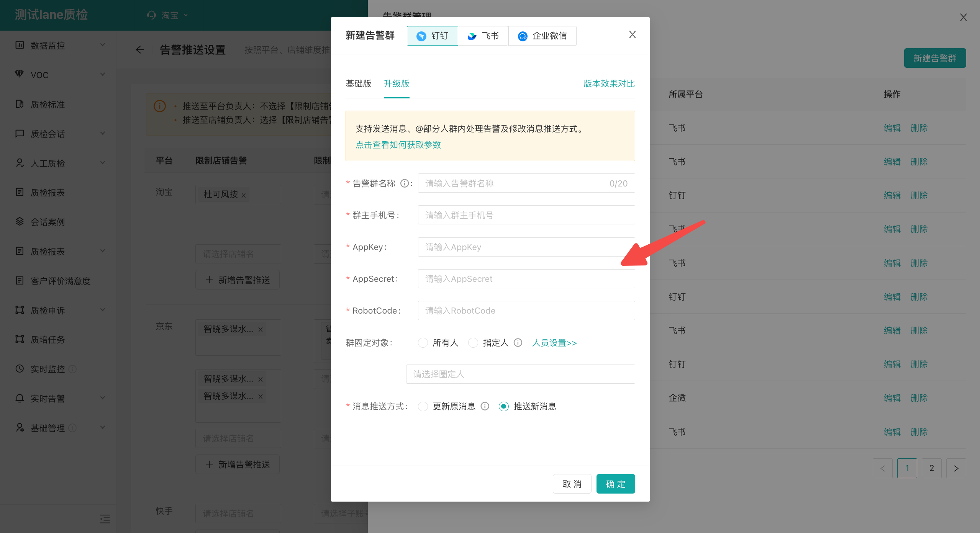Expand the 实时告警 menu chevron
The image size is (980, 533).
(103, 398)
